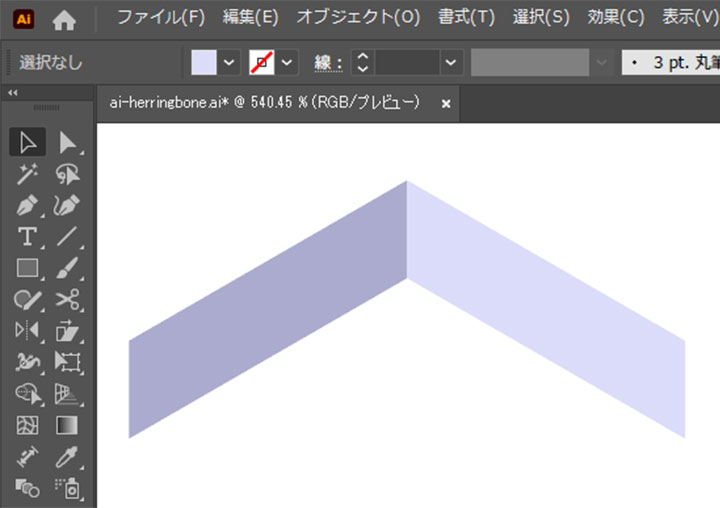
Task: Select the Direct Selection tool (white arrow)
Action: pyautogui.click(x=68, y=142)
